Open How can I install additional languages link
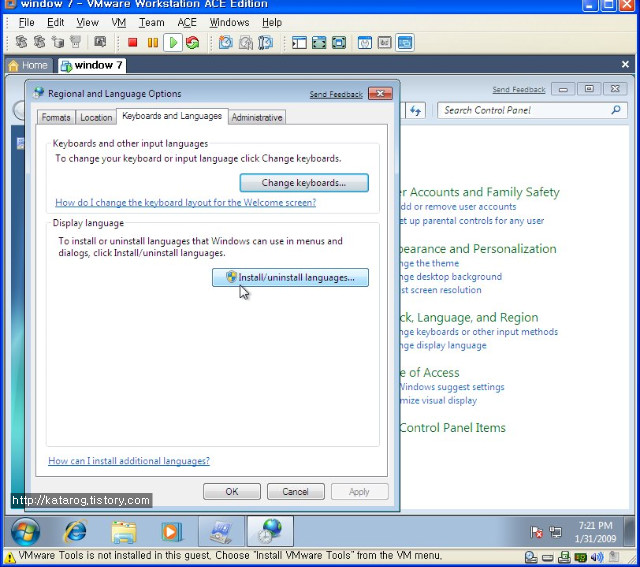The height and width of the screenshot is (567, 640). 129,461
